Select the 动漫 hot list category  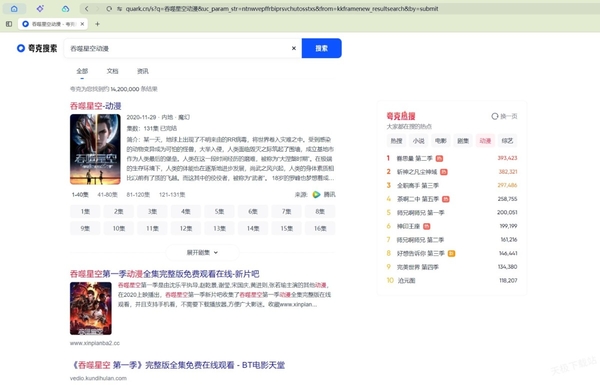tap(485, 141)
